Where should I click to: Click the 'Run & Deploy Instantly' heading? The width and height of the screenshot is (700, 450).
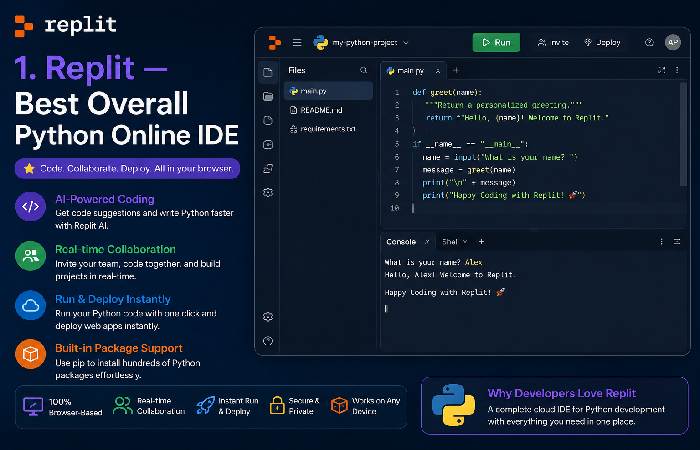pos(113,299)
